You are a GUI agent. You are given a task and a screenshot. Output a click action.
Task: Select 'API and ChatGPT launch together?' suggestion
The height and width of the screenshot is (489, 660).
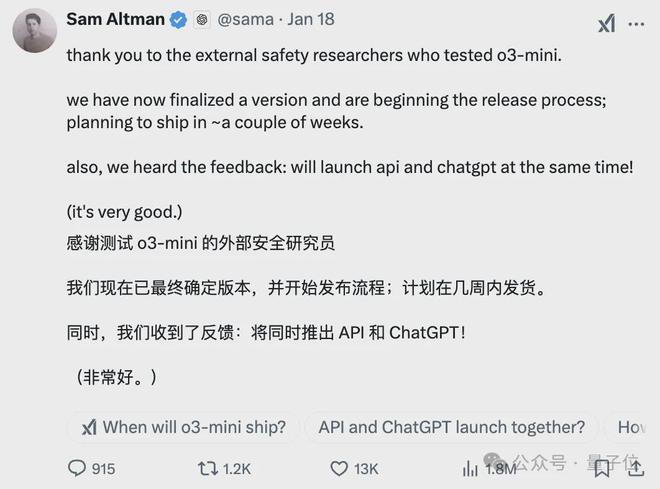(x=452, y=428)
